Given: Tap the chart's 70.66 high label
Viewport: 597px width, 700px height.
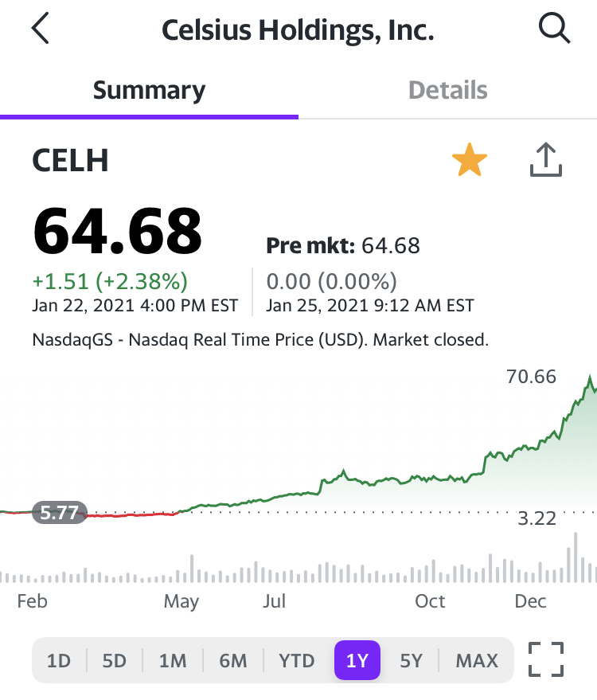Looking at the screenshot, I should click(x=531, y=377).
